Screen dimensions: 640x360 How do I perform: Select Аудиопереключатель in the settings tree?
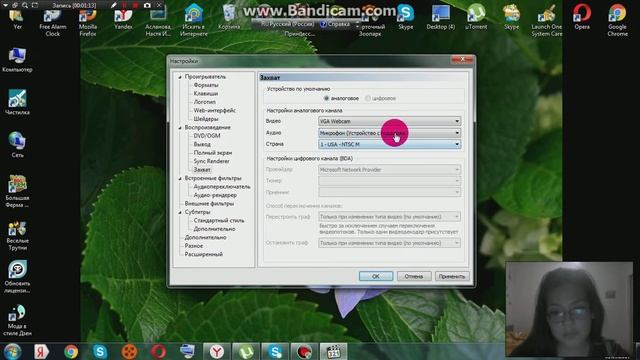pos(222,187)
